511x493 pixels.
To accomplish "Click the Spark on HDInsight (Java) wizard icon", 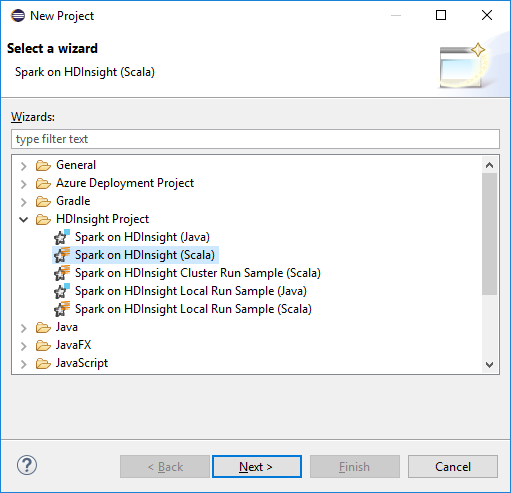I will pyautogui.click(x=62, y=237).
